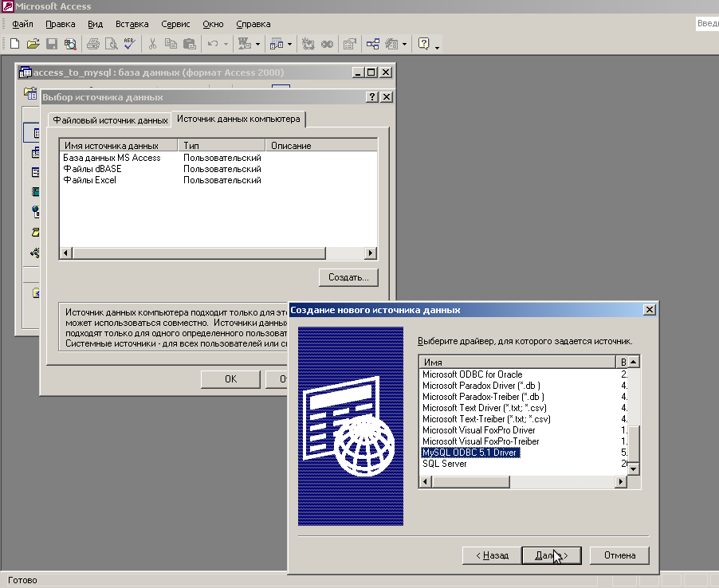Click the New database toolbar icon
Screen dimensions: 719x588
(14, 44)
